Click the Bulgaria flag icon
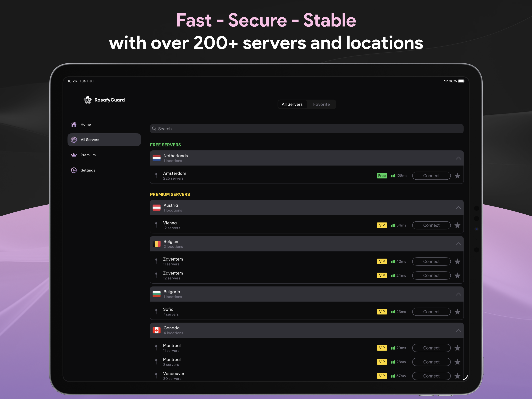The width and height of the screenshot is (532, 399). pyautogui.click(x=157, y=294)
